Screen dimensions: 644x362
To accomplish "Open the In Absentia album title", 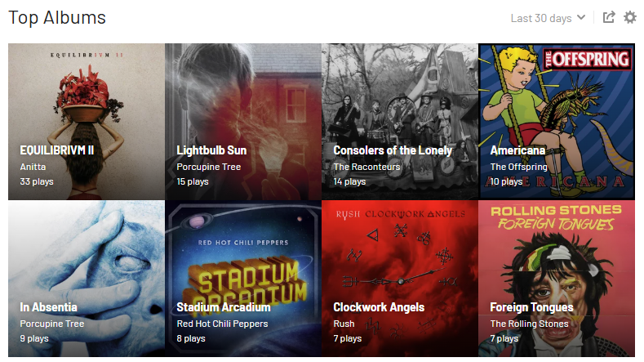I will [48, 307].
